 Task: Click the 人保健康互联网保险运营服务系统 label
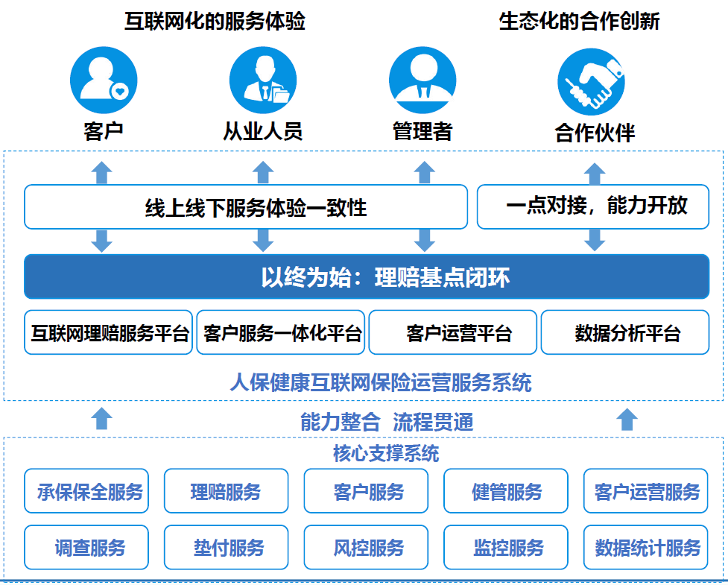(x=383, y=379)
